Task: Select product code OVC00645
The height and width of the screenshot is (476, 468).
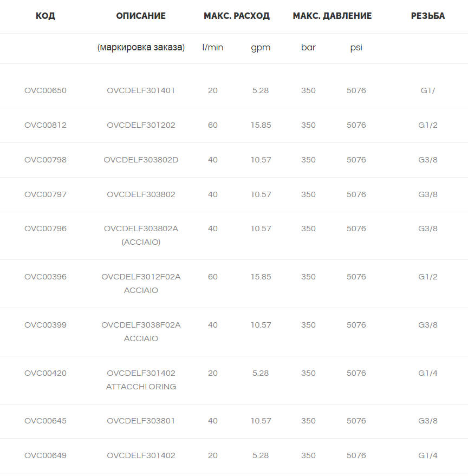Action: [x=45, y=421]
